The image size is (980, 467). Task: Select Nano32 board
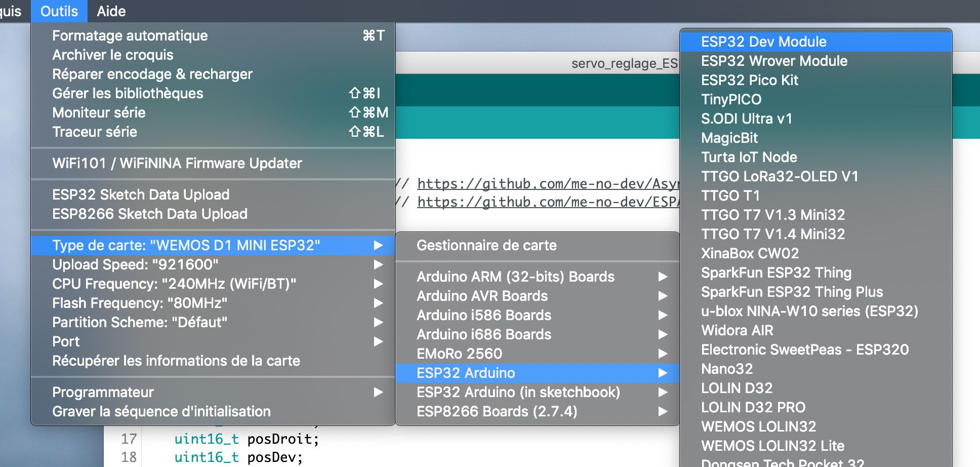tap(816, 369)
